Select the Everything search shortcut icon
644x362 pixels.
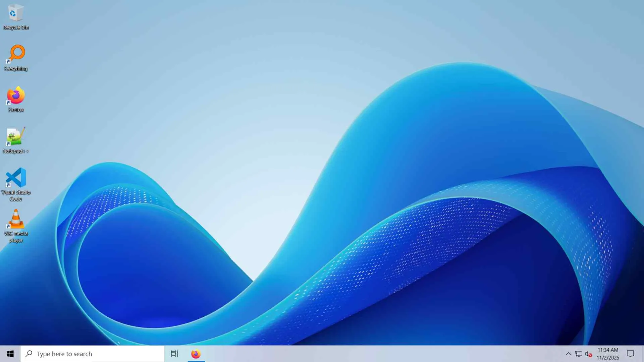click(x=16, y=54)
